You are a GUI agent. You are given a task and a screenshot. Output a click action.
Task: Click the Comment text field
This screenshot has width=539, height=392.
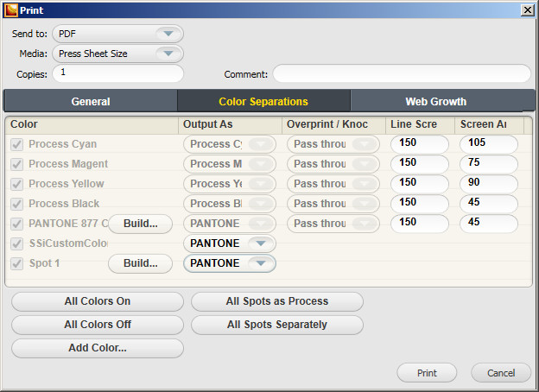(402, 73)
